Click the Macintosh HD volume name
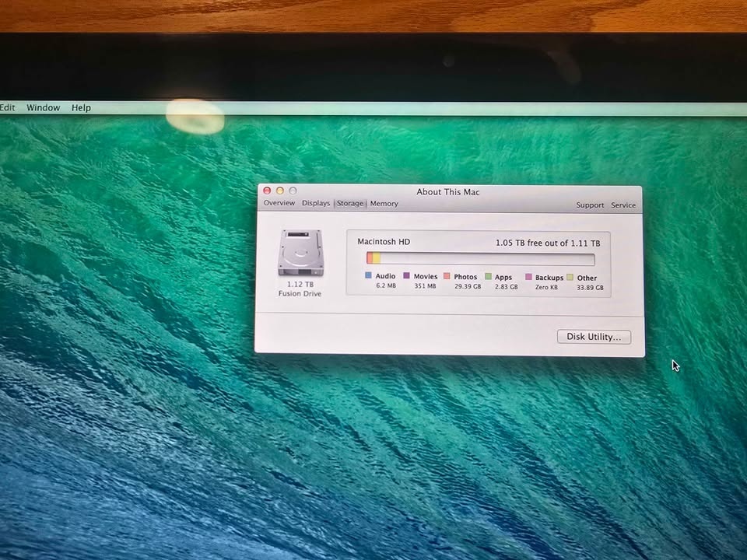Viewport: 747px width, 560px height. tap(384, 241)
